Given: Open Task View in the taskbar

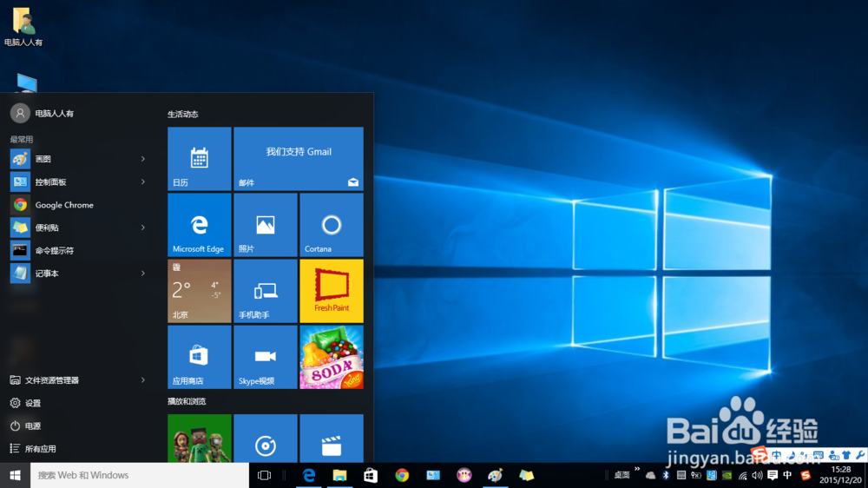Looking at the screenshot, I should (x=265, y=475).
